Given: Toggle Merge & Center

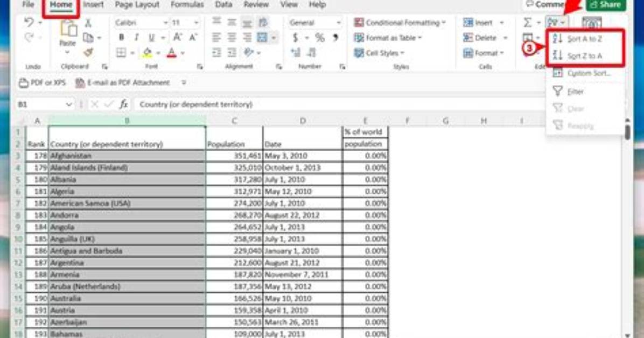Looking at the screenshot, I should (262, 38).
